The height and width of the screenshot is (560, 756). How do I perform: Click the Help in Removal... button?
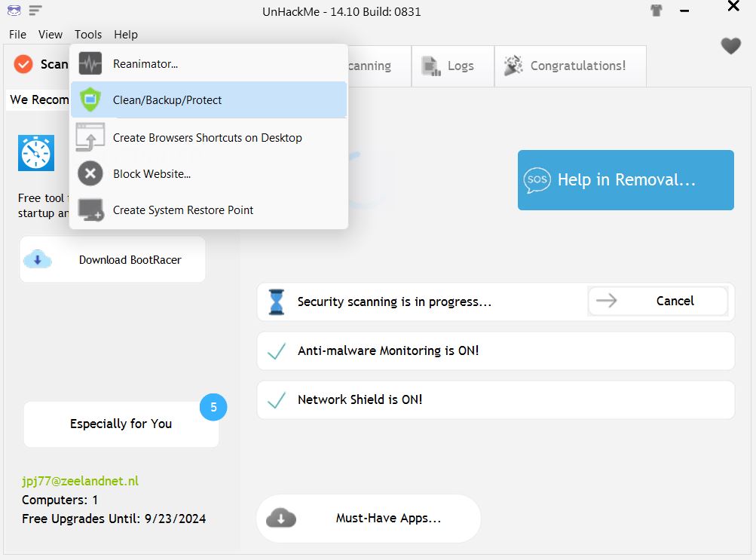(x=626, y=180)
